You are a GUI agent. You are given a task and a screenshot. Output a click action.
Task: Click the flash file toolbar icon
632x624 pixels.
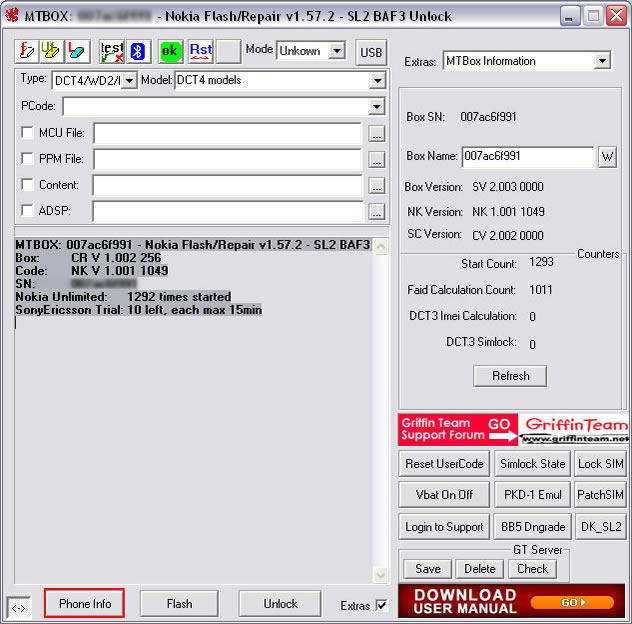(x=27, y=51)
